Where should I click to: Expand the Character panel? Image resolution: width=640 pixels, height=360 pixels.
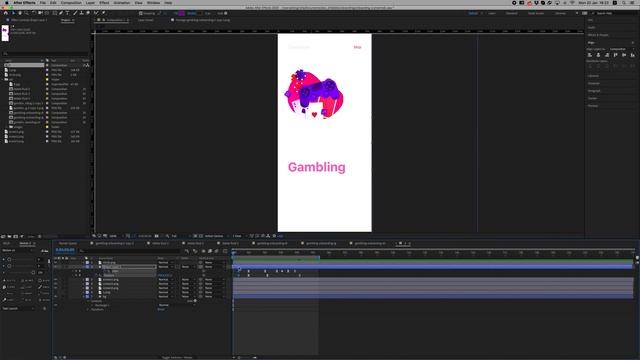pyautogui.click(x=594, y=83)
